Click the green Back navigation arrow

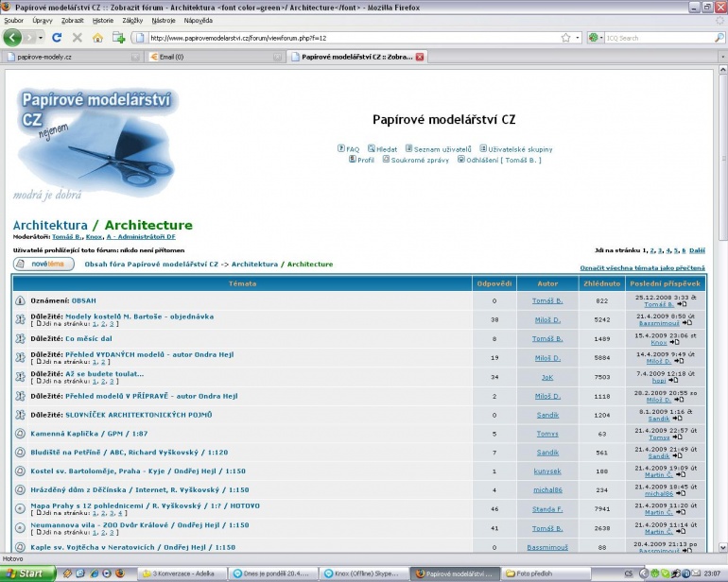click(12, 38)
